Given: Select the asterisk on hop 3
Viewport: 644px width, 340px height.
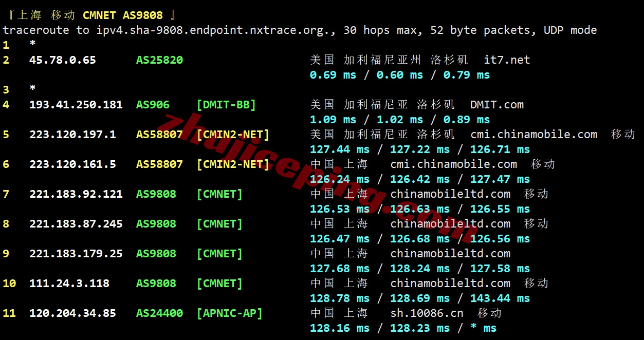Looking at the screenshot, I should tap(32, 89).
